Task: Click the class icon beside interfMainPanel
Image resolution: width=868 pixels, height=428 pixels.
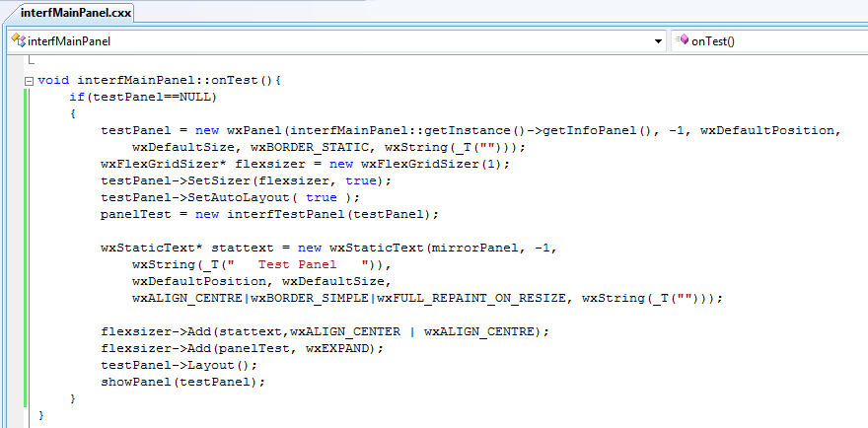Action: [18, 40]
